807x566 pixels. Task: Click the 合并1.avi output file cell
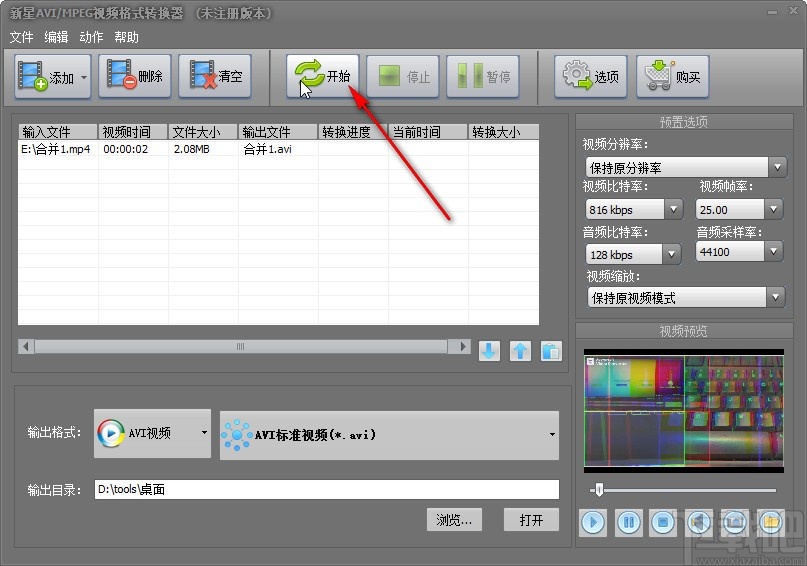[x=267, y=149]
